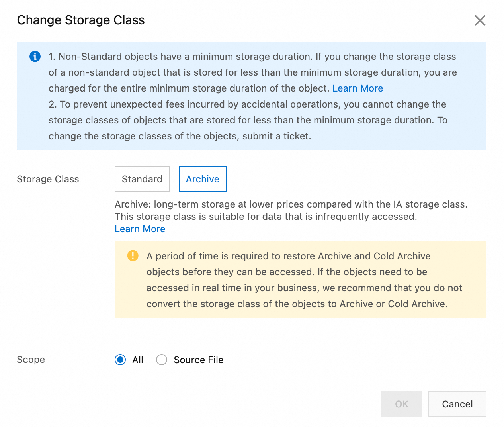
Task: Click the 'Storage Class' field label
Action: click(x=48, y=179)
